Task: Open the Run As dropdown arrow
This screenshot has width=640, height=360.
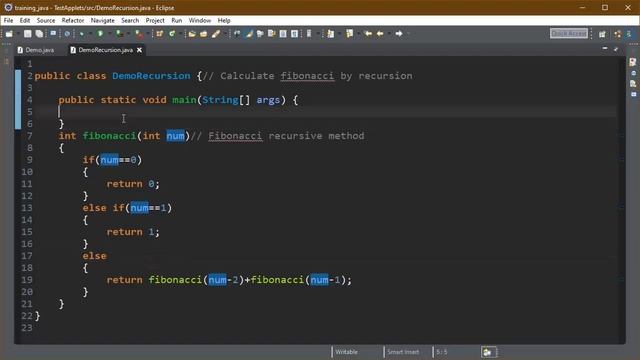Action: (x=110, y=33)
